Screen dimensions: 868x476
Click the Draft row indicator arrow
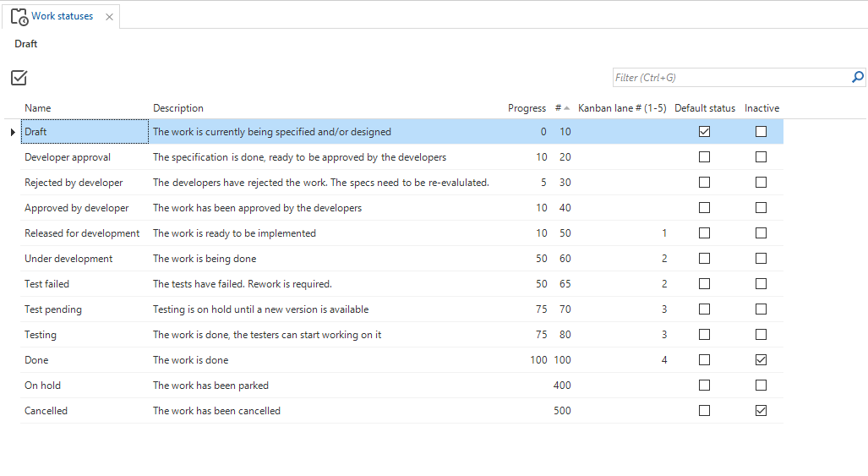tap(13, 132)
